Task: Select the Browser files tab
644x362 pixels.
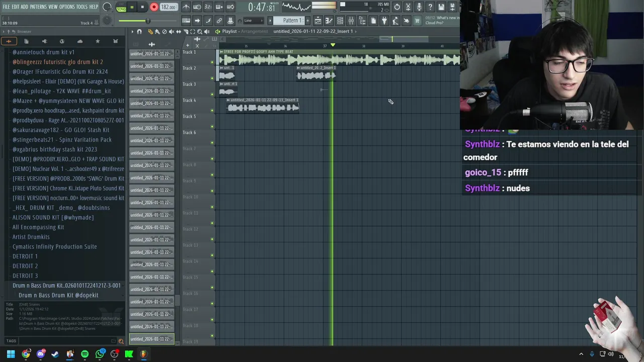Action: point(26,41)
